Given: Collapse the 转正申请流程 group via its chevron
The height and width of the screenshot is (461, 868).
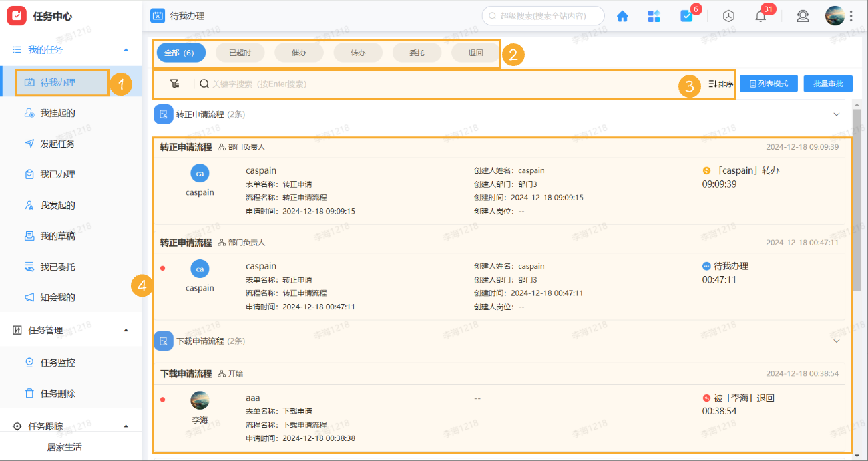Looking at the screenshot, I should (x=837, y=114).
